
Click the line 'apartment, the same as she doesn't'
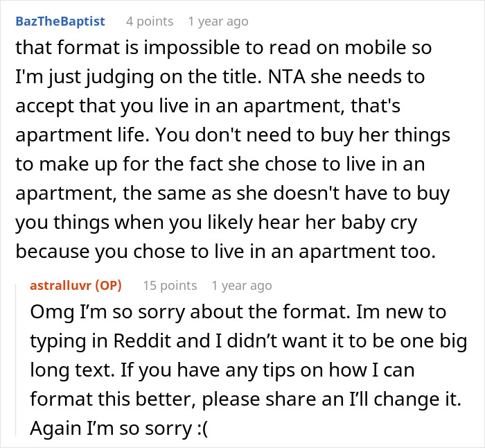point(233,193)
